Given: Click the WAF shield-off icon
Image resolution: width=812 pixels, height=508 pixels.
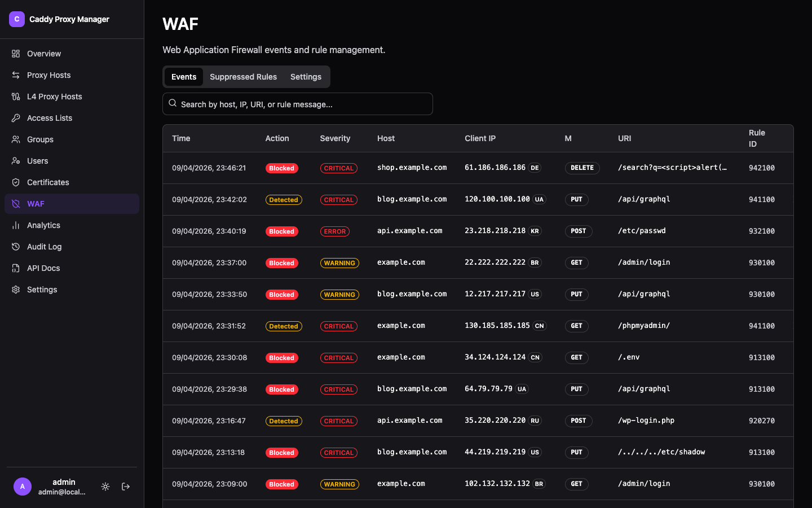Looking at the screenshot, I should (16, 204).
